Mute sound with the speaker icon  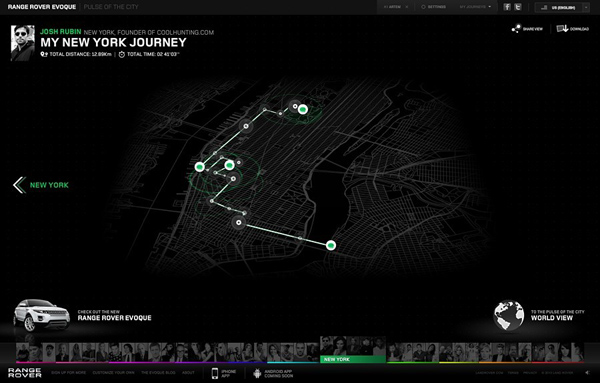(x=587, y=373)
